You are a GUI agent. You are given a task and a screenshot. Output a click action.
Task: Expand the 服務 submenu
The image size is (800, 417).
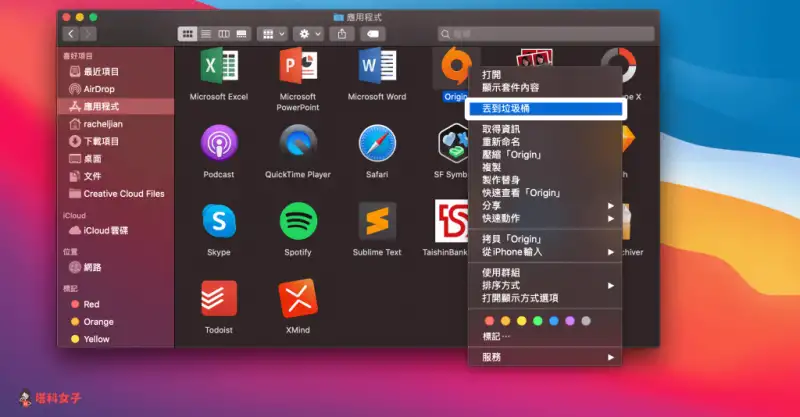545,357
